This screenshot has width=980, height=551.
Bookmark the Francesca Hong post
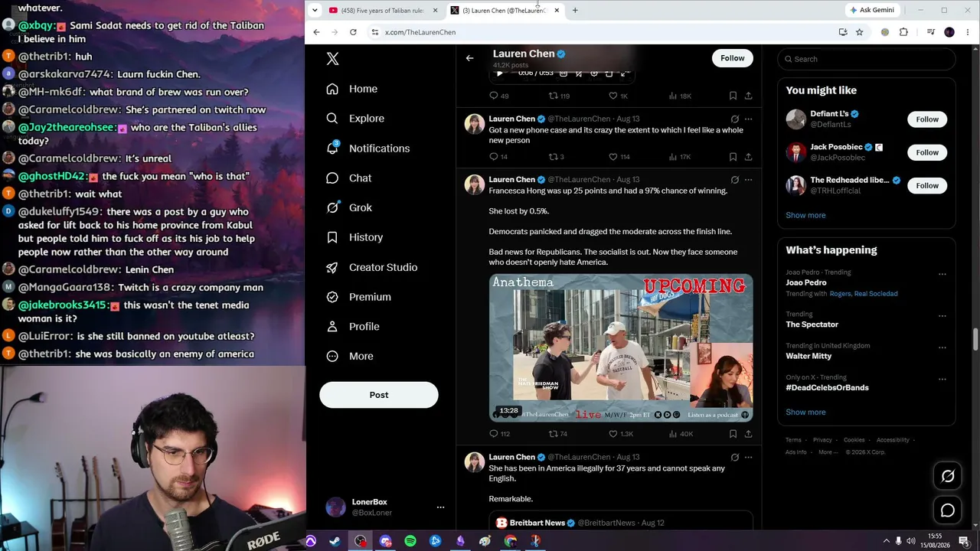pyautogui.click(x=733, y=434)
